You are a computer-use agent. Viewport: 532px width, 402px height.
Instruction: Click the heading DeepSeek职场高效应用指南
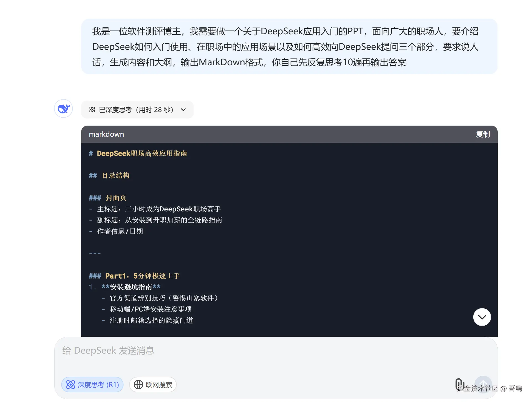coord(142,154)
